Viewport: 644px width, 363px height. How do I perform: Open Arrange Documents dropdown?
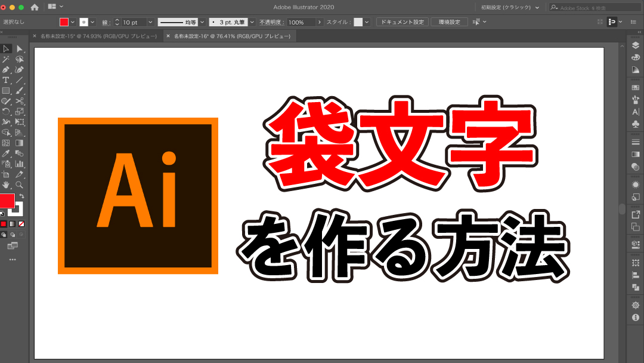(55, 7)
